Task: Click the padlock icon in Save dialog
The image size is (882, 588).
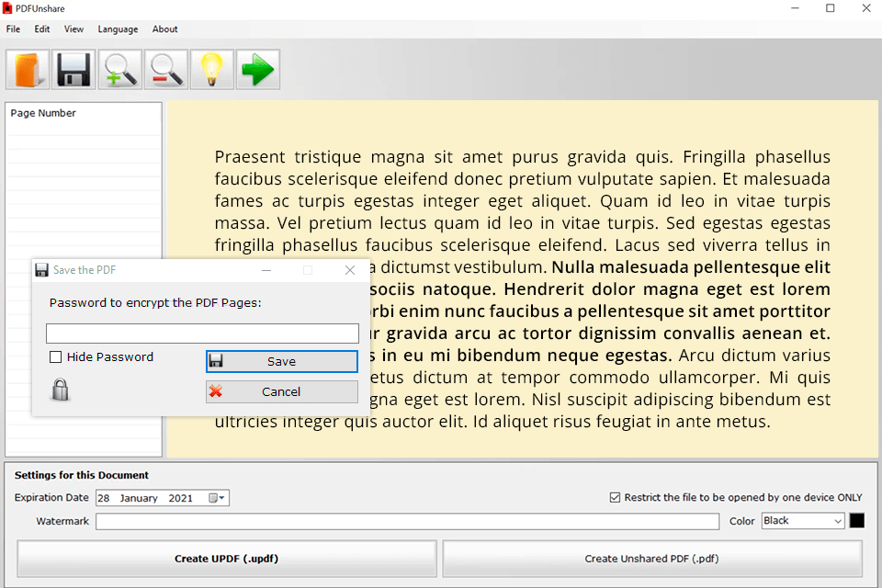Action: tap(61, 390)
